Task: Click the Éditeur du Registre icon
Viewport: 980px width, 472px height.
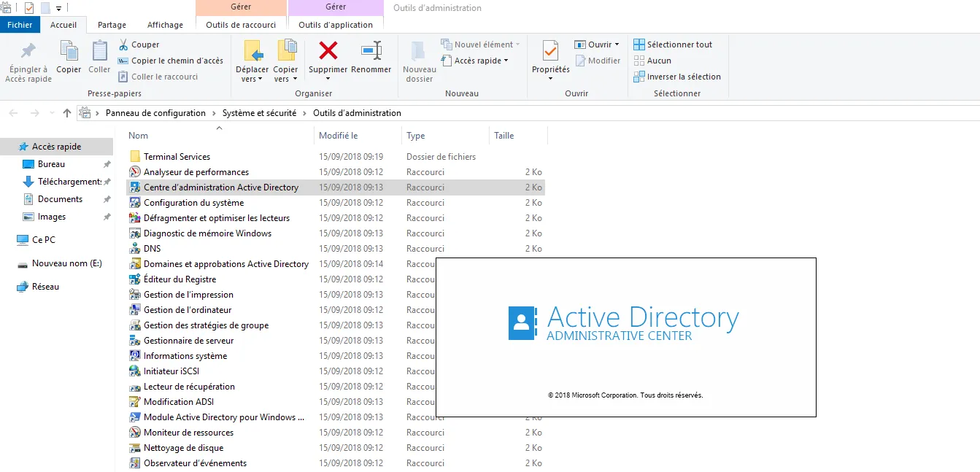Action: tap(135, 279)
